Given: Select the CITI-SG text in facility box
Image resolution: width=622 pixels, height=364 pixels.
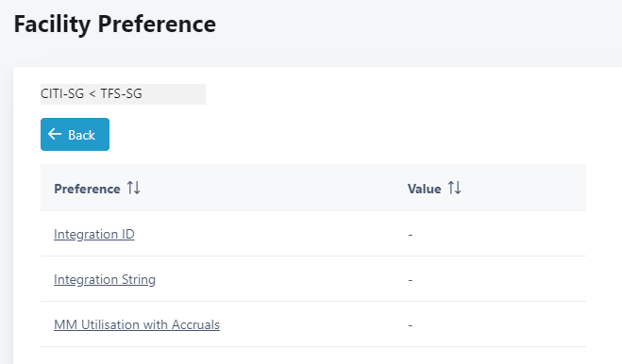Looking at the screenshot, I should coord(62,94).
